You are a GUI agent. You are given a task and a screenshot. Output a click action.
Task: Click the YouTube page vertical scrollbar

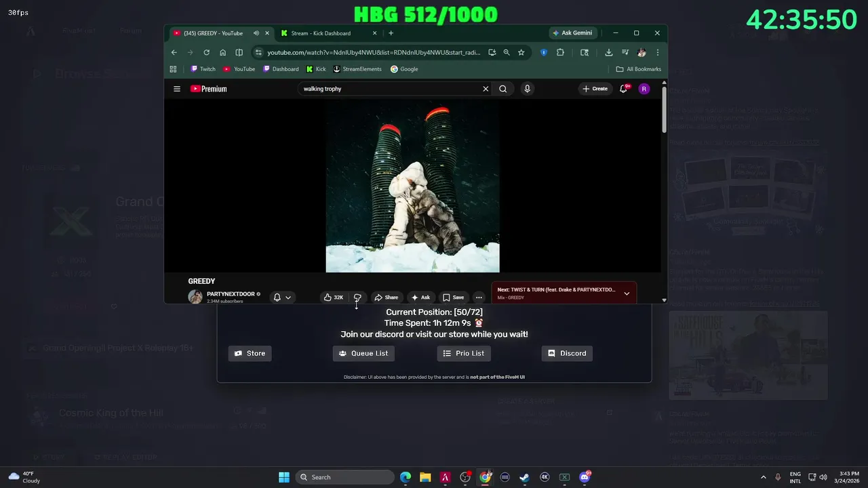[664, 108]
